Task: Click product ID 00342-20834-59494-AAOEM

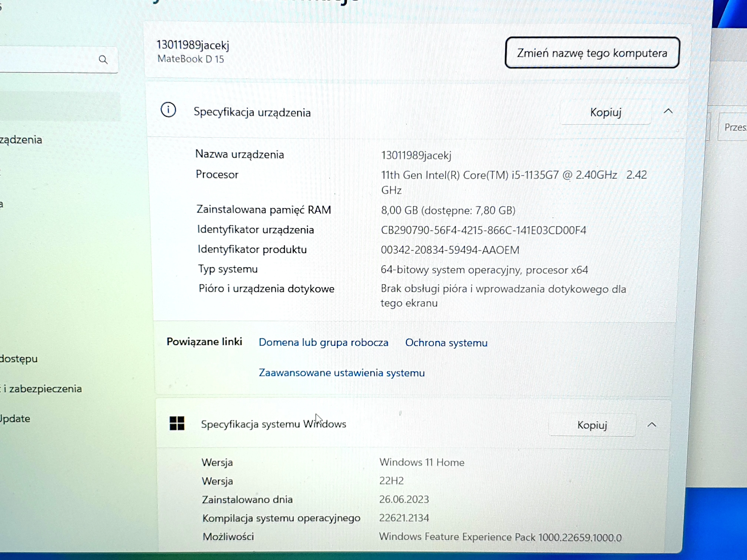Action: (x=450, y=250)
